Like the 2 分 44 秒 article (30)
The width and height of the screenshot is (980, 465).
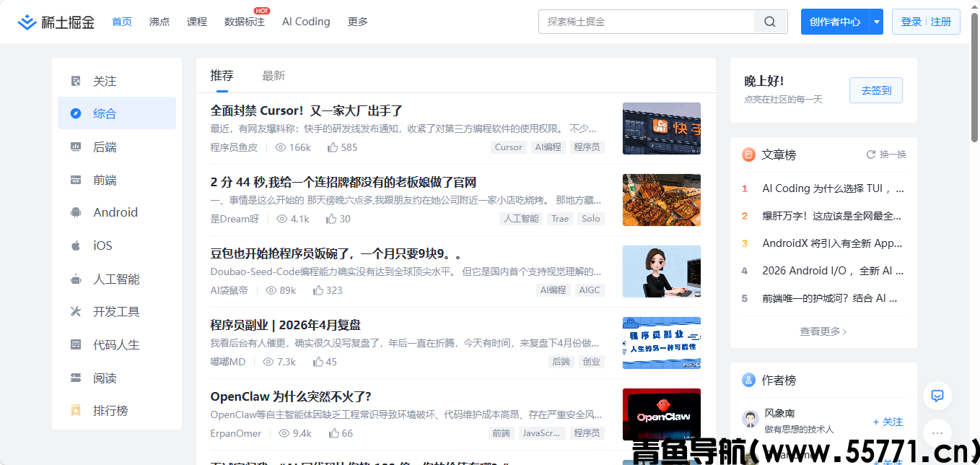tap(331, 219)
